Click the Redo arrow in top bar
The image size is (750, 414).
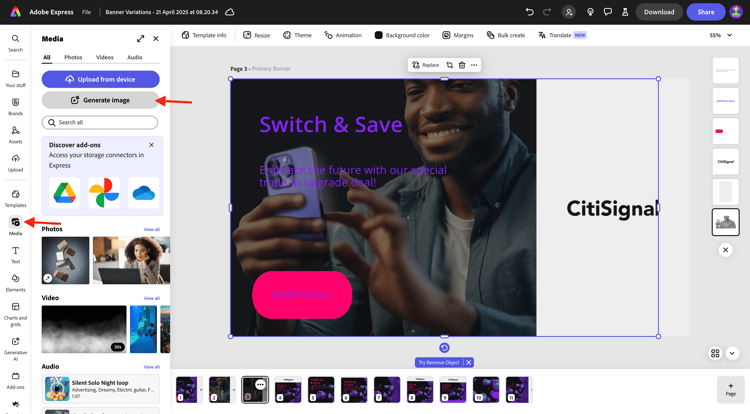coord(547,12)
